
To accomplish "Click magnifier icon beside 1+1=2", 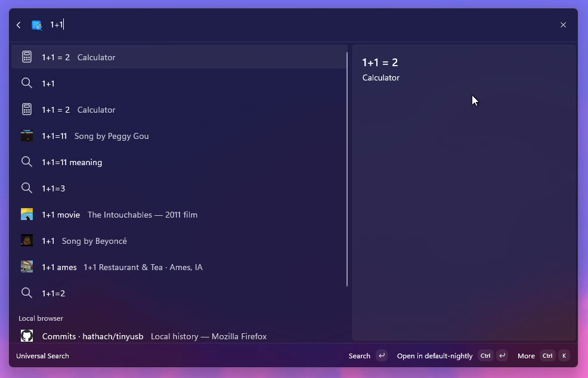I will (27, 293).
